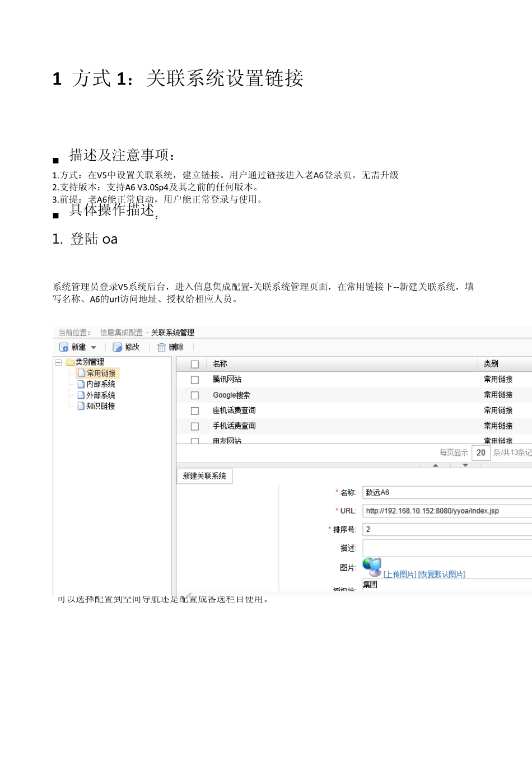Screen dimensions: 532x775
Task: Switch to the 新建关联系统 tab
Action: point(204,476)
